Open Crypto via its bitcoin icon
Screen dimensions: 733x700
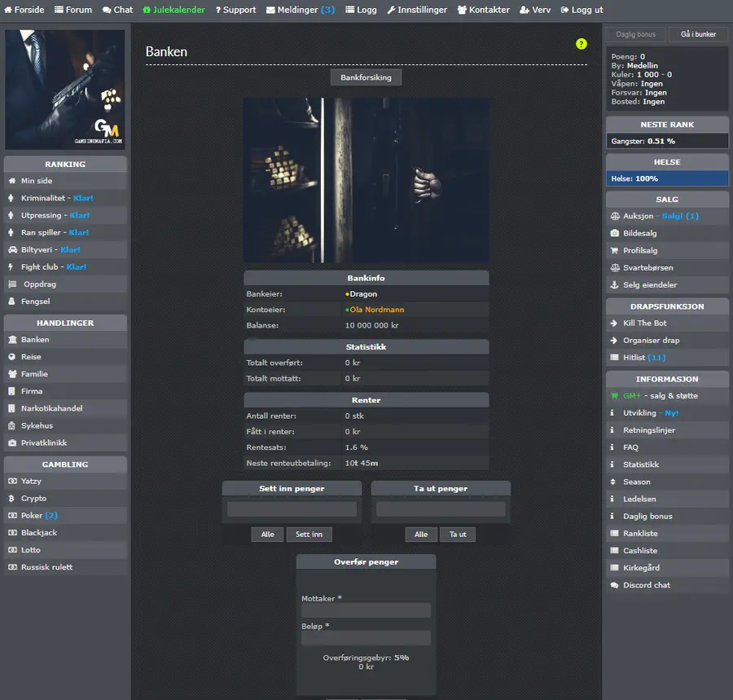click(x=11, y=499)
